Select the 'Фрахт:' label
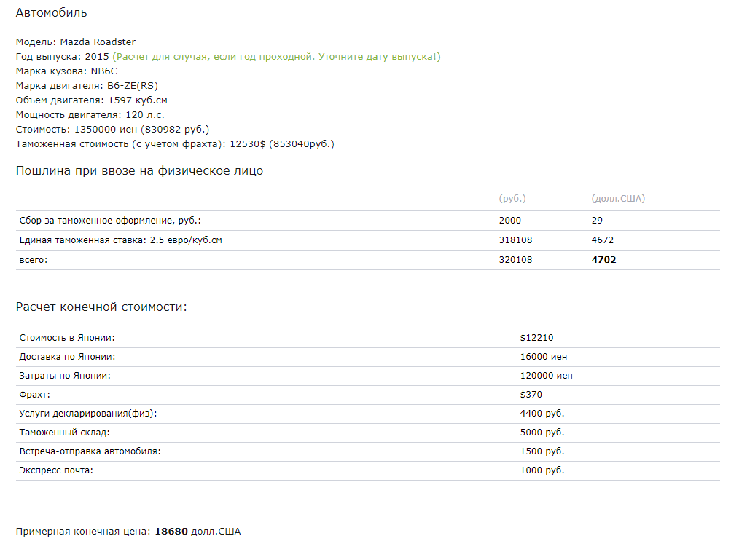 coord(34,395)
